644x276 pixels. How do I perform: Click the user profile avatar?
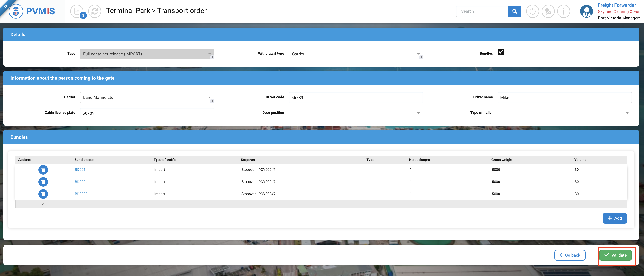pyautogui.click(x=586, y=11)
